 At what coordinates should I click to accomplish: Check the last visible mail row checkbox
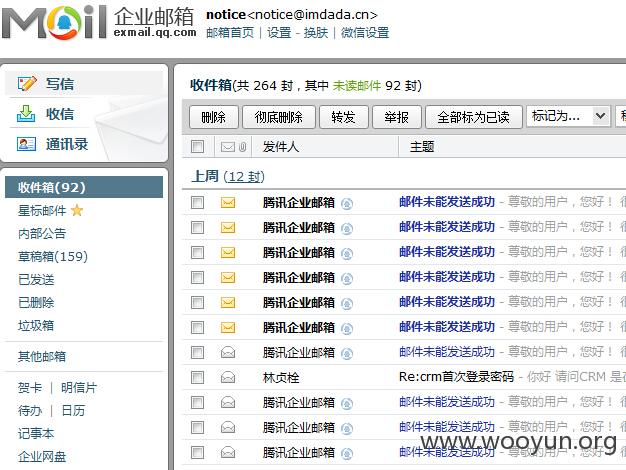(197, 452)
